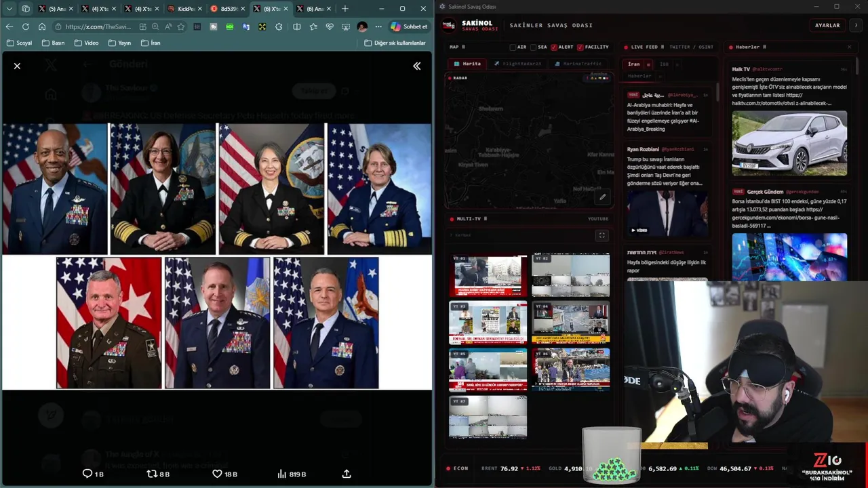Viewport: 868px width, 488px height.
Task: Open Sohbet et Copilot chat
Action: 409,26
